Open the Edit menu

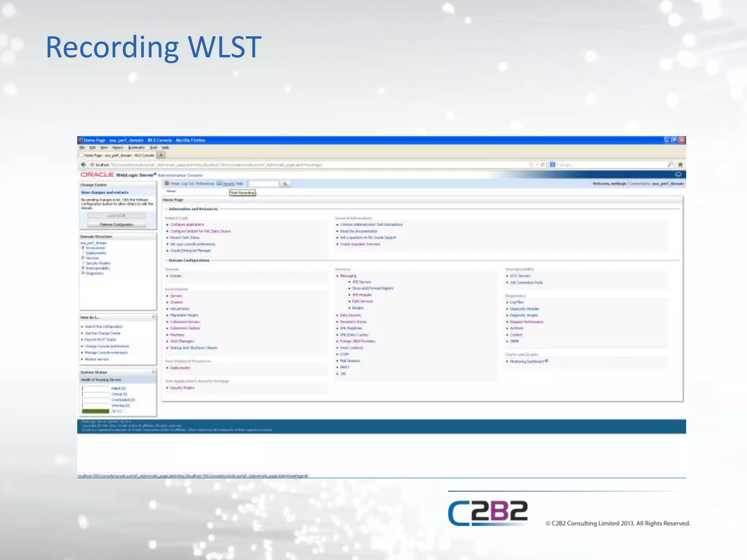tap(92, 148)
